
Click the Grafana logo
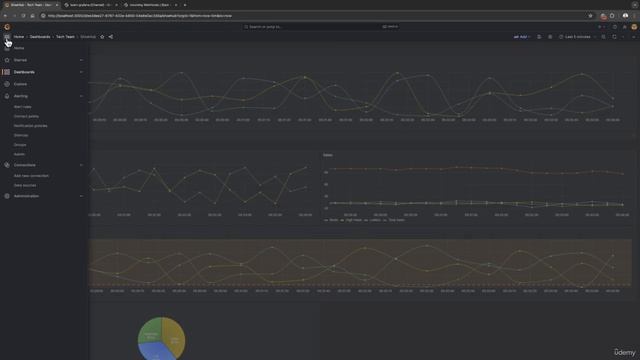pyautogui.click(x=7, y=27)
